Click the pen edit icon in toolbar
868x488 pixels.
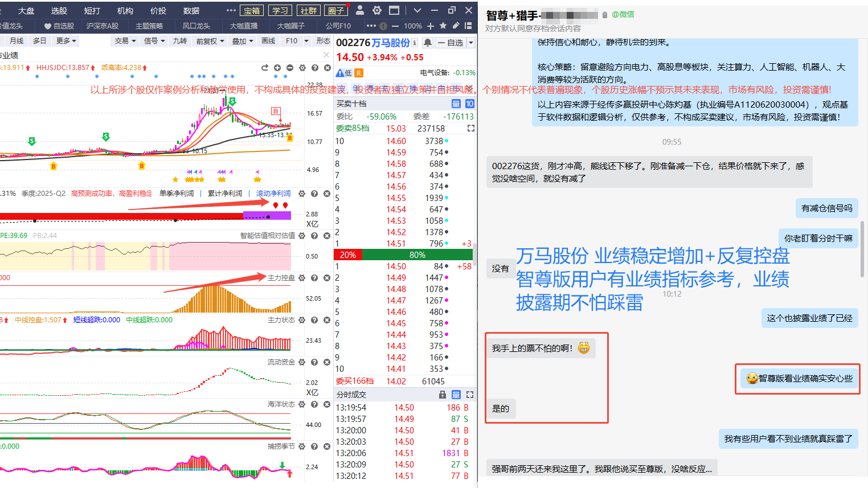point(456,26)
